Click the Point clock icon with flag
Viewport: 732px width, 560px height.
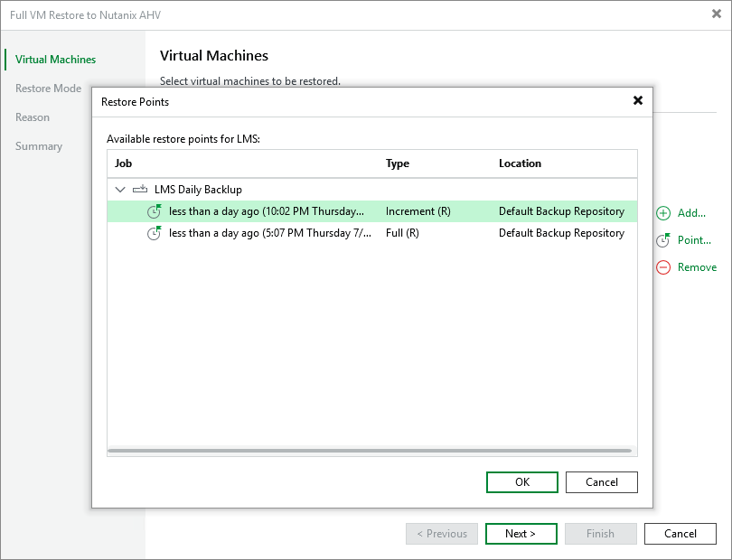pyautogui.click(x=662, y=240)
